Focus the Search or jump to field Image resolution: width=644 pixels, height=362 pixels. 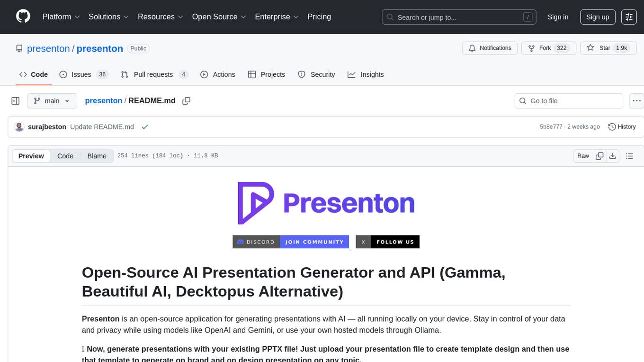(459, 17)
